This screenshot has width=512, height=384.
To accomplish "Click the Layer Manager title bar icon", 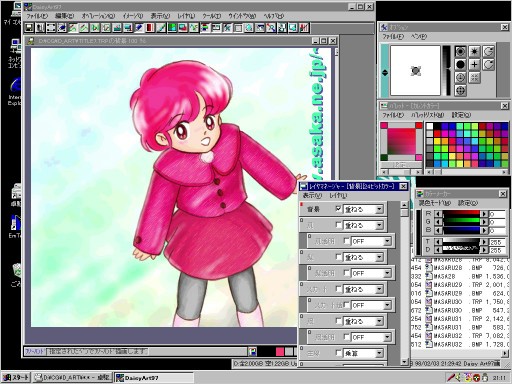I will 304,186.
